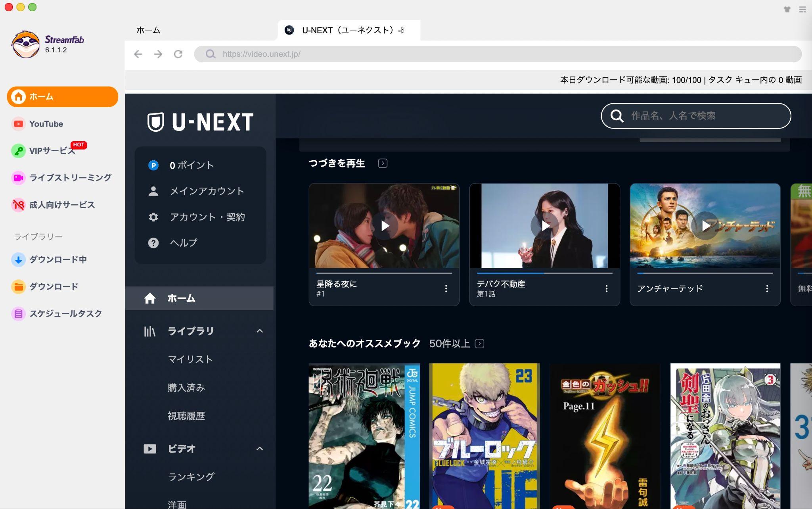
Task: Click the StreamFab sloth logo
Action: tap(25, 44)
